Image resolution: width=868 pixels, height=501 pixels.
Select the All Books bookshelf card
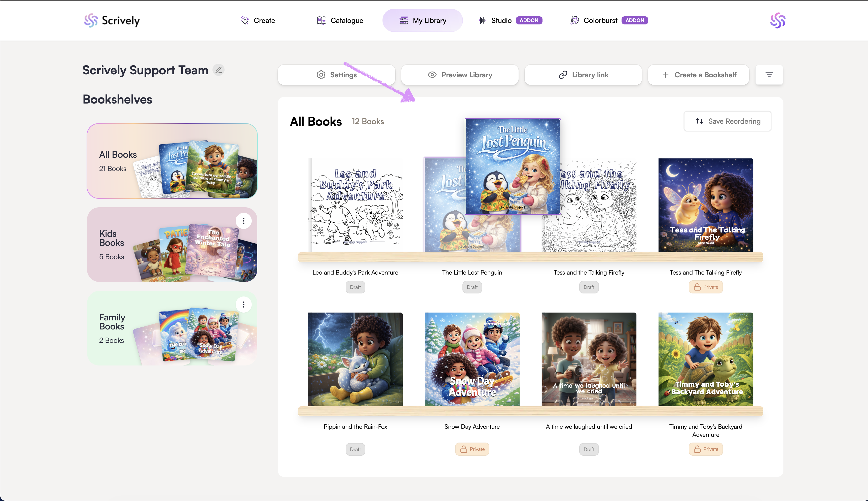(x=172, y=161)
